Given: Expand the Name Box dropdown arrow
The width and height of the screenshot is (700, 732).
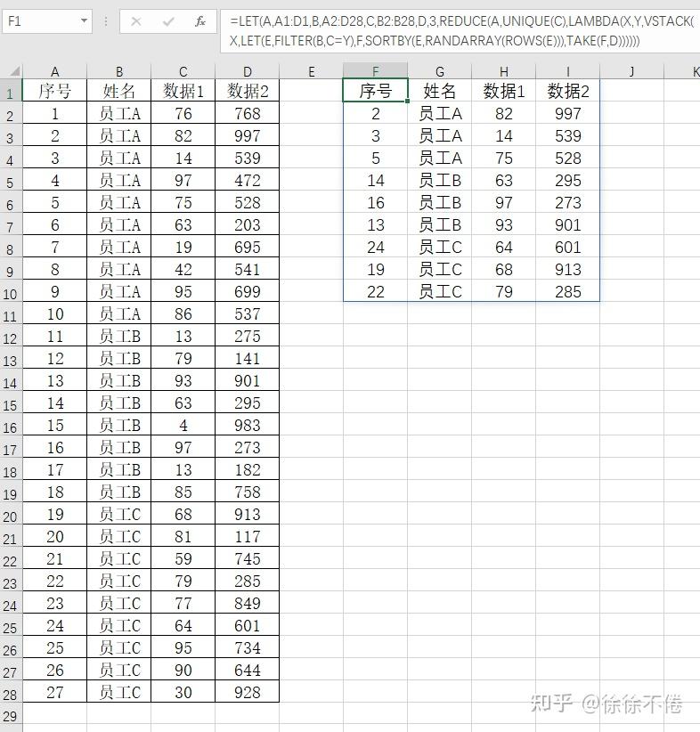Looking at the screenshot, I should 84,21.
